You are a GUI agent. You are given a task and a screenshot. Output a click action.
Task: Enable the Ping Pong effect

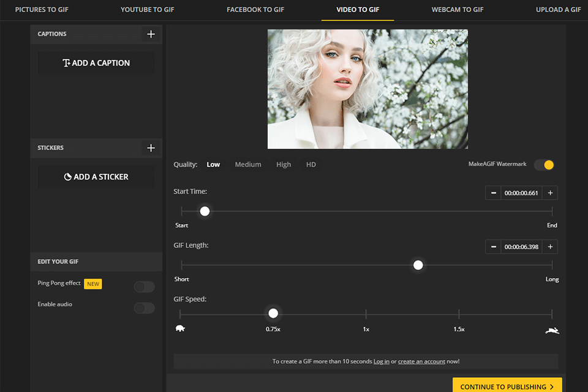(x=144, y=286)
